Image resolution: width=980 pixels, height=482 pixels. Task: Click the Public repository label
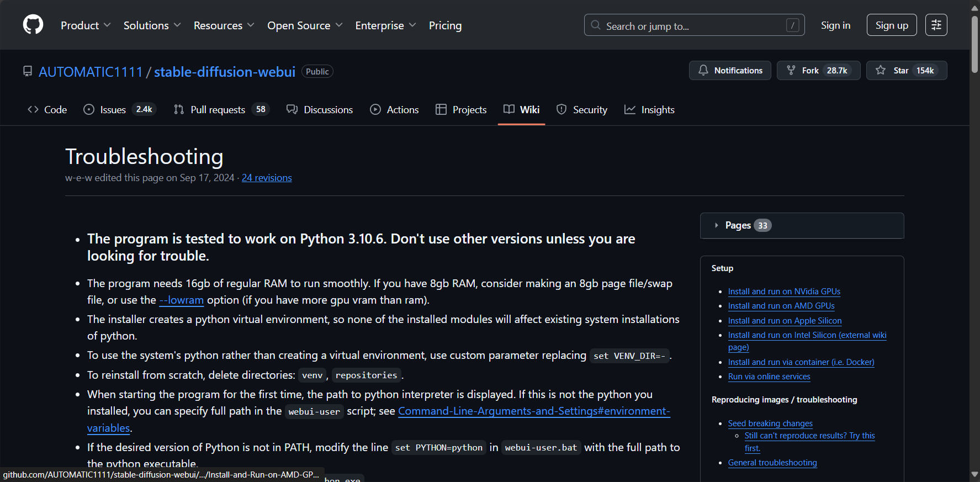click(x=317, y=72)
